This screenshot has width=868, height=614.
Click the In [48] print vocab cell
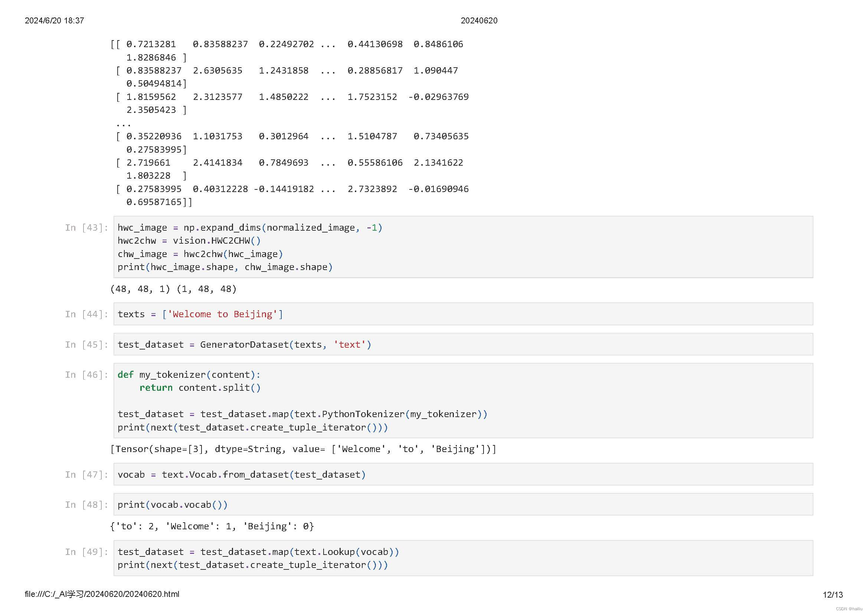[x=463, y=504]
